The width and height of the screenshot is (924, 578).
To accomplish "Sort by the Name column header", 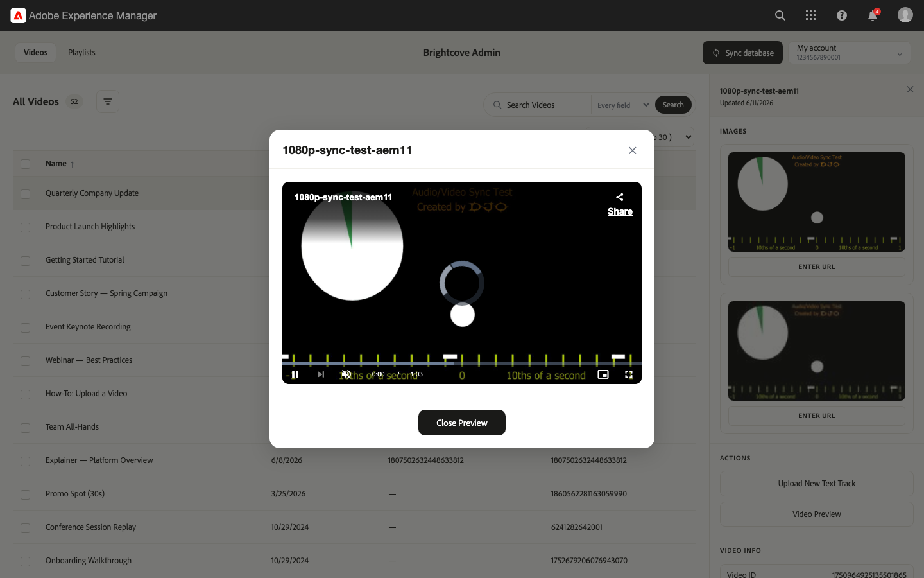I will click(x=60, y=164).
